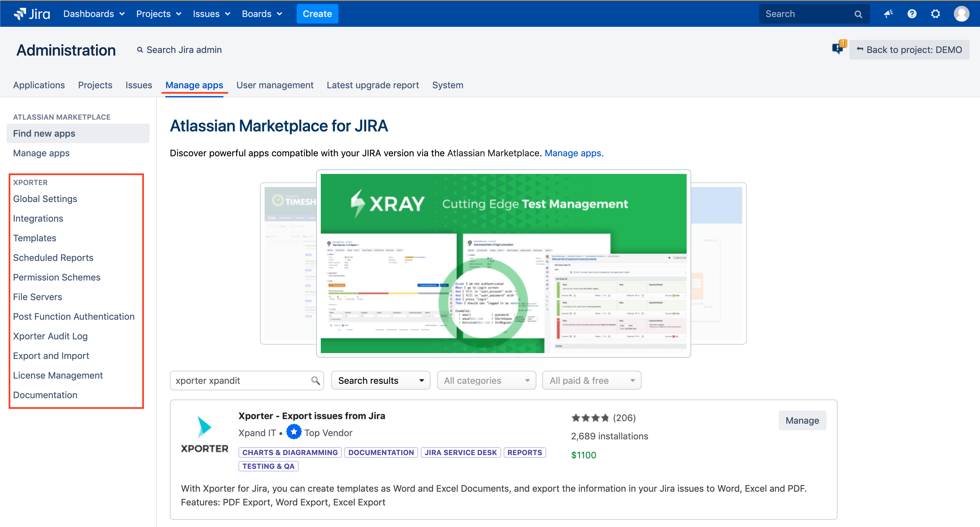This screenshot has height=527, width=980.
Task: Click the Xporter app logo
Action: click(x=204, y=434)
